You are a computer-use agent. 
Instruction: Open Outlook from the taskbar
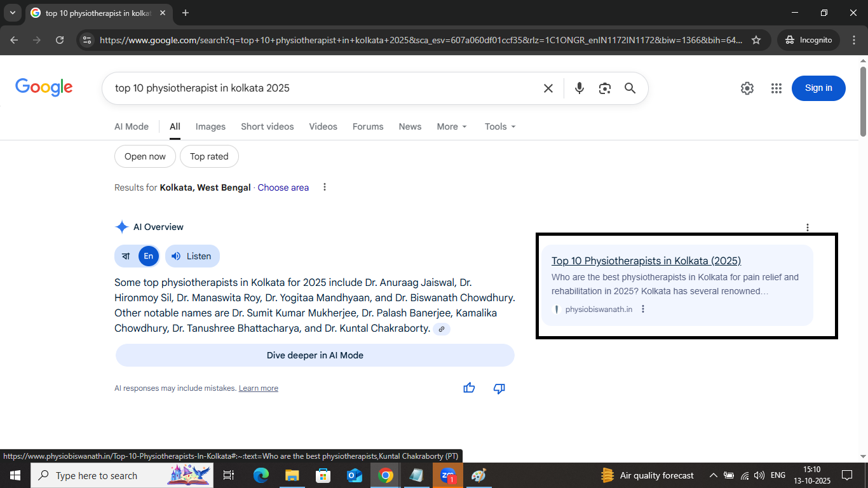[x=354, y=475]
